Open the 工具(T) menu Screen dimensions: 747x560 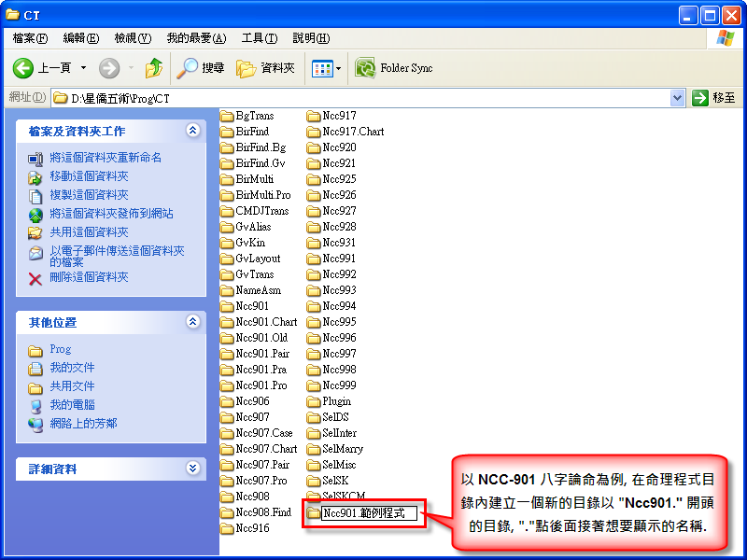pyautogui.click(x=260, y=38)
